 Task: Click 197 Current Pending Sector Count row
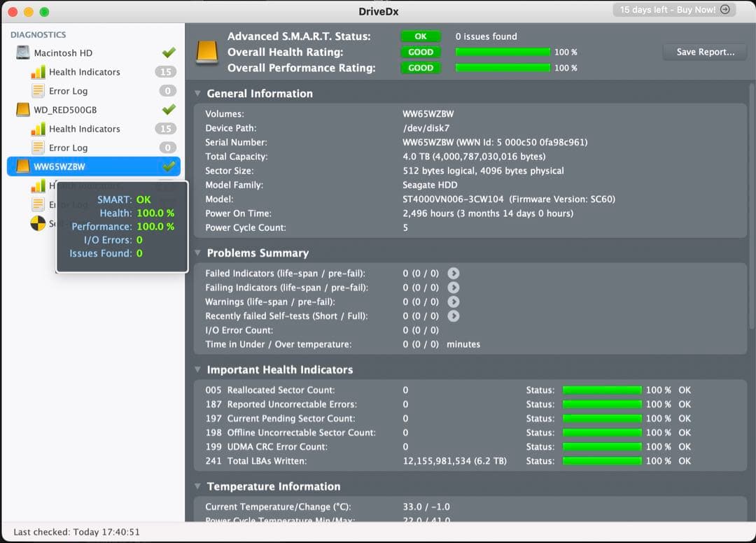[447, 418]
